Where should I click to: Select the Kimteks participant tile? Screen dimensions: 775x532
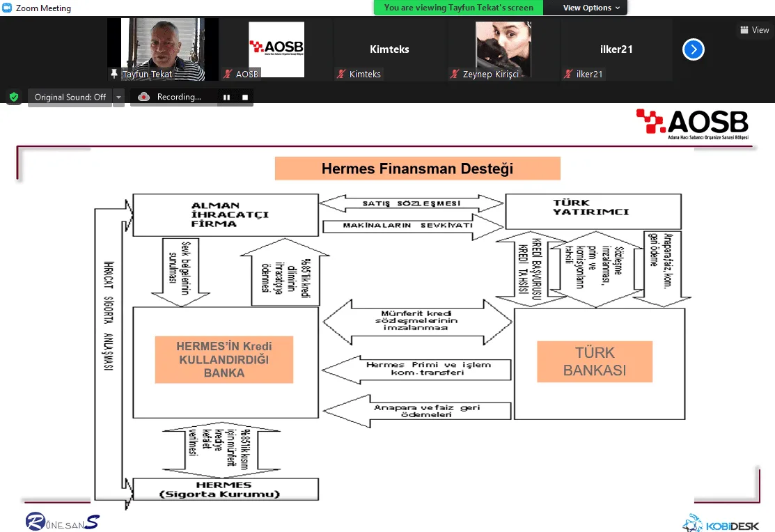tap(389, 49)
